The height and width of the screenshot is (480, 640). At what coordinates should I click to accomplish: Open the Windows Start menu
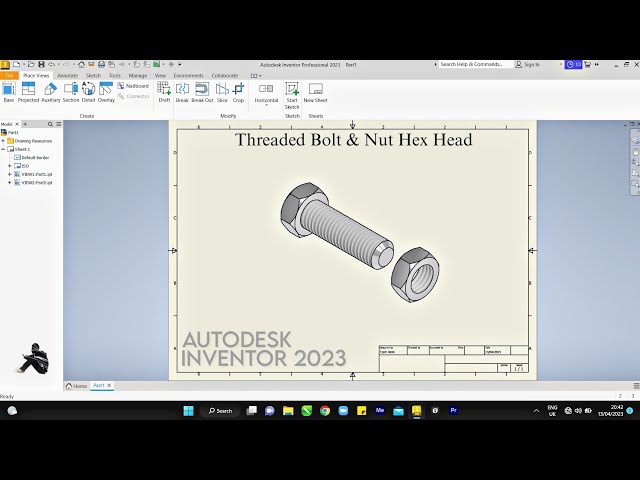click(189, 411)
